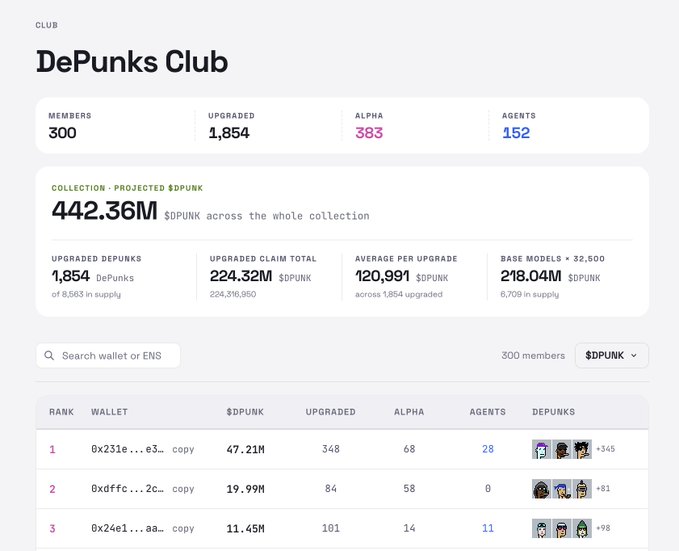This screenshot has height=551, width=679.
Task: View second DePunk thumbnail in rank 3 row
Action: click(x=562, y=528)
